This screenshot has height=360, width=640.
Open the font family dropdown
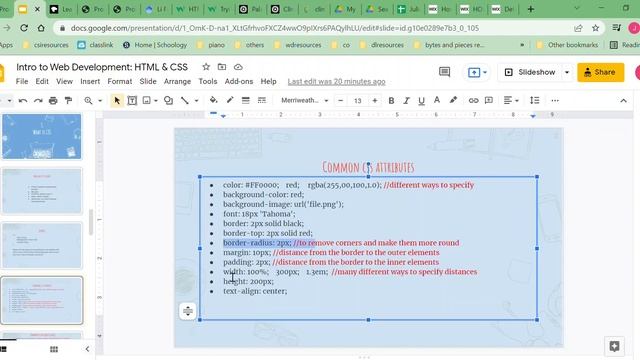(x=304, y=100)
